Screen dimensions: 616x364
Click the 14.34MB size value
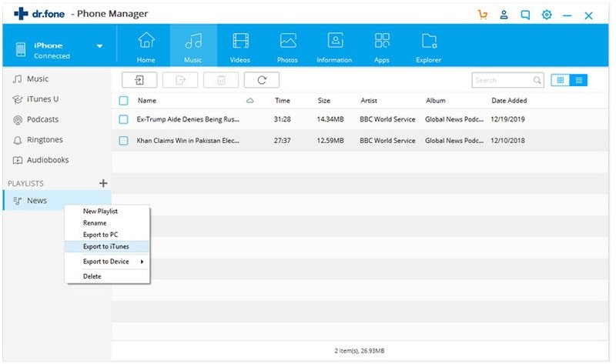pos(330,119)
